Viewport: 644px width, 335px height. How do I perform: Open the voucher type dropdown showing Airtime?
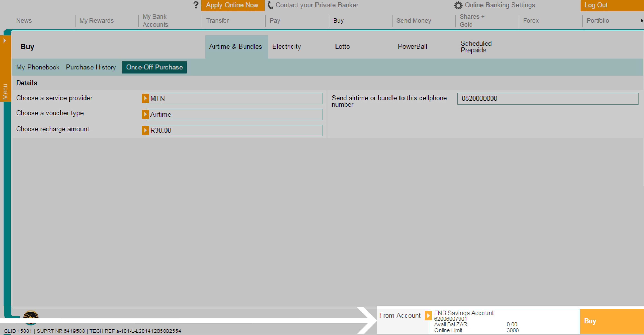click(234, 114)
